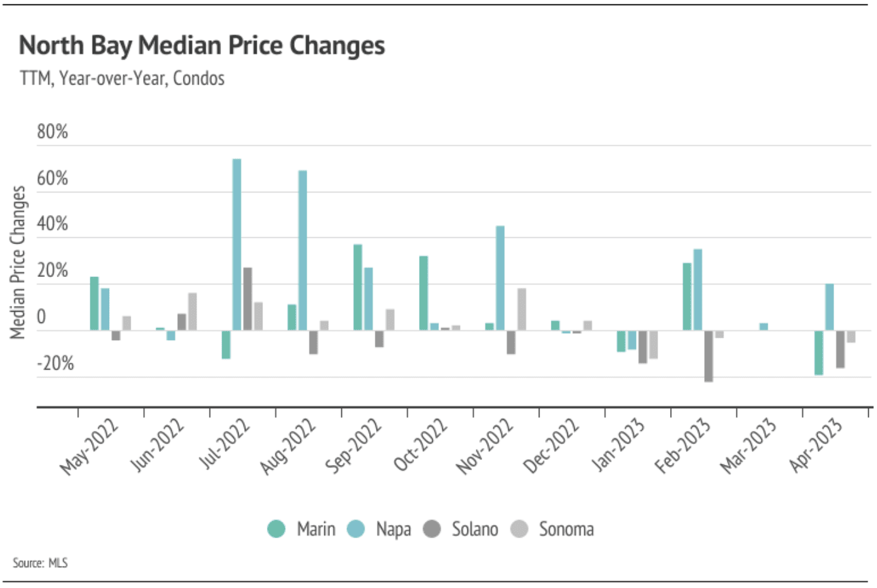Viewport: 877px width, 588px height.
Task: Click the Solano legend color circle
Action: tap(432, 529)
